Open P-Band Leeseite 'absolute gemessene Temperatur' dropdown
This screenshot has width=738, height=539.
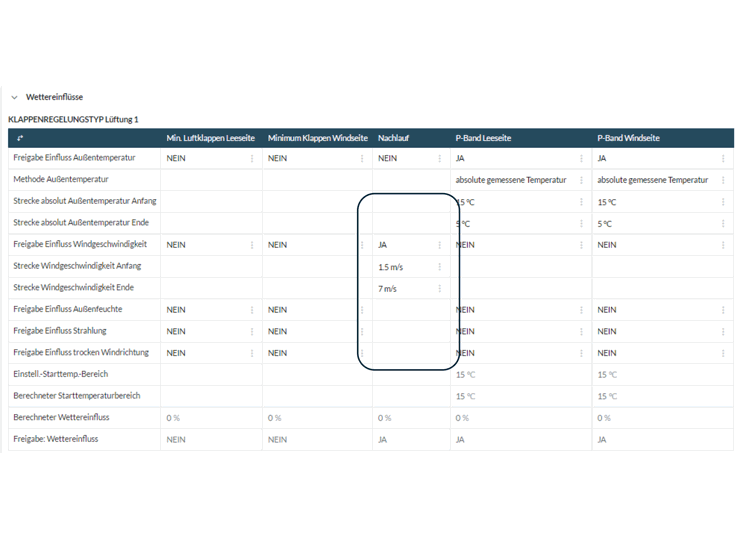(x=511, y=180)
